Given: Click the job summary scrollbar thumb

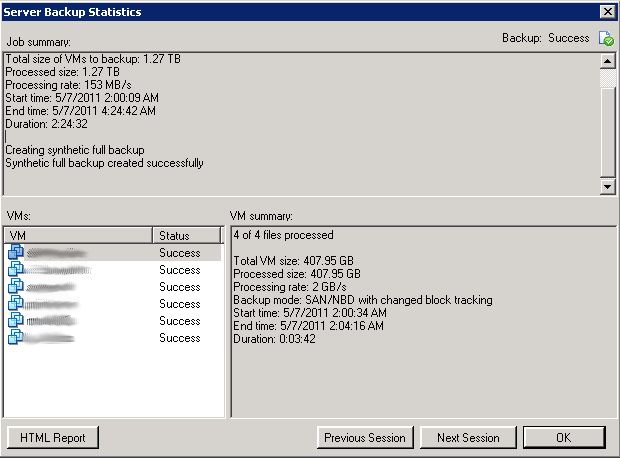Looking at the screenshot, I should [607, 80].
